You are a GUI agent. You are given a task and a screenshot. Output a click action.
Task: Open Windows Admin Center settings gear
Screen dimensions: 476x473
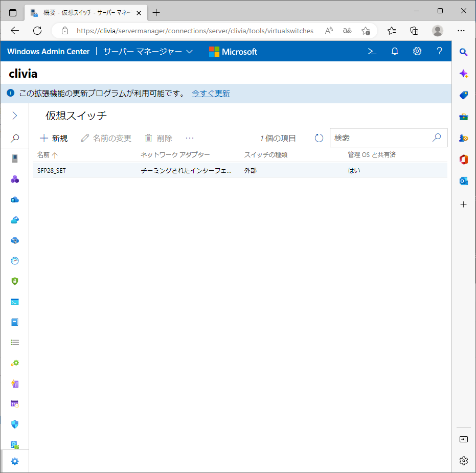417,51
